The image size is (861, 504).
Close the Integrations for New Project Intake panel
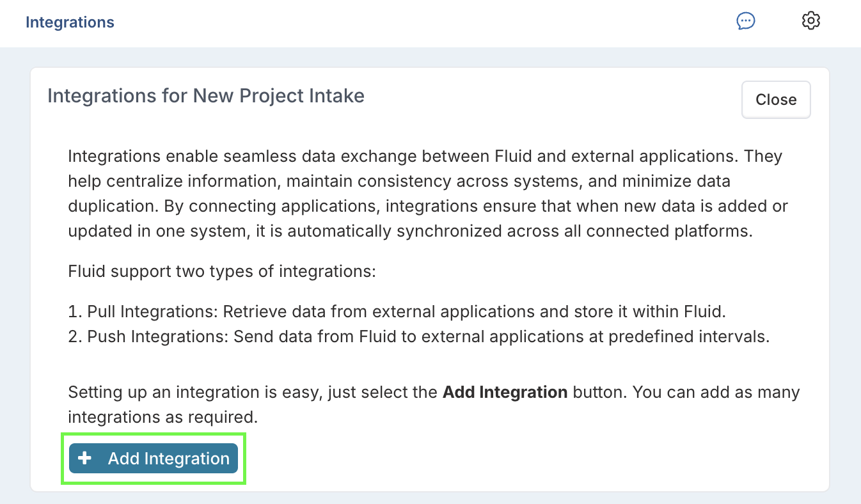(775, 100)
